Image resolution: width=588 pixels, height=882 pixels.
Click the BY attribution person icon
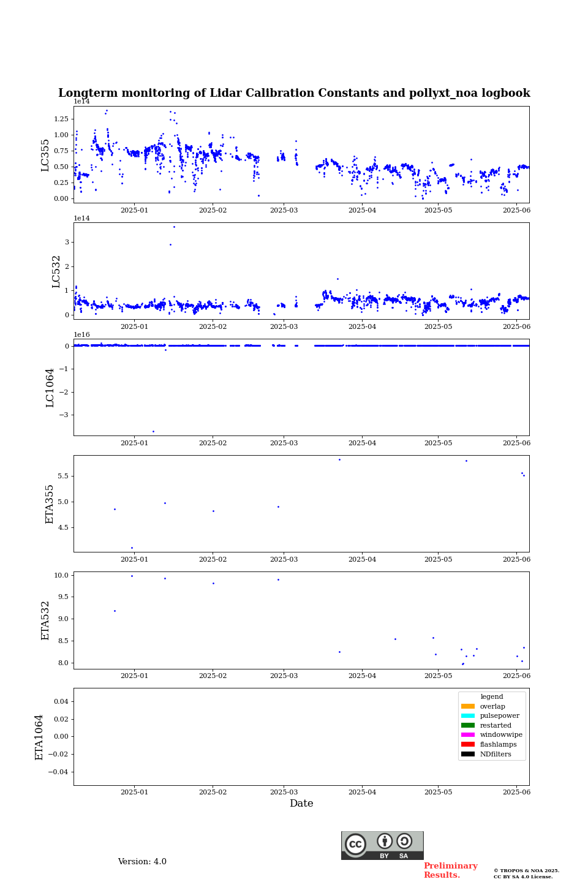coord(385,841)
